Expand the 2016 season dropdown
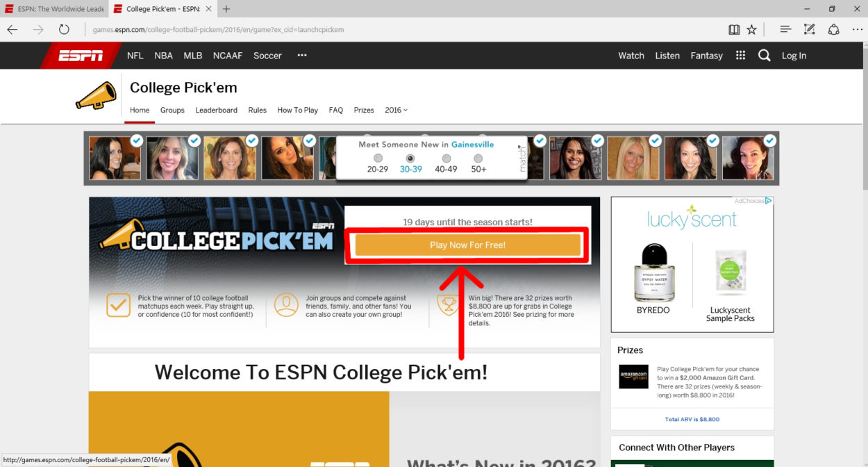The height and width of the screenshot is (467, 868). (x=396, y=110)
